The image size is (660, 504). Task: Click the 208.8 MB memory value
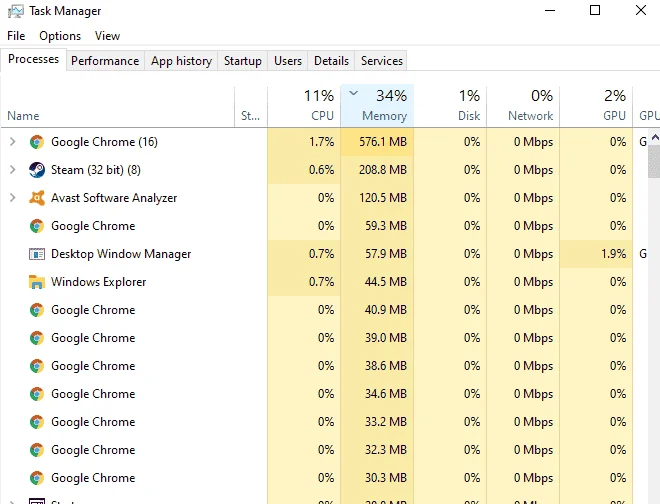pos(383,170)
